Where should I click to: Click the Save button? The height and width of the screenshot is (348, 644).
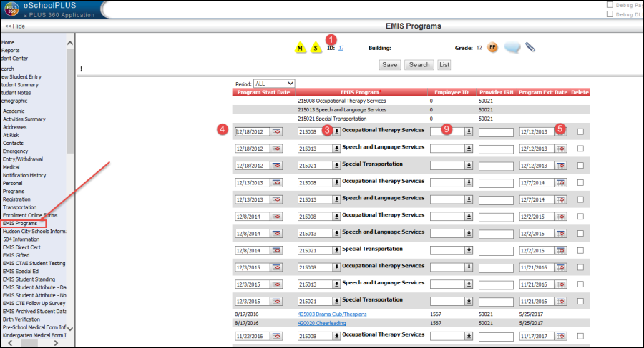click(390, 64)
